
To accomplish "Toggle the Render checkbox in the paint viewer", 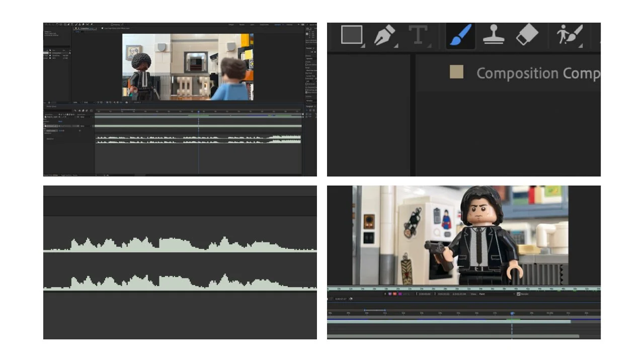I will click(x=518, y=294).
